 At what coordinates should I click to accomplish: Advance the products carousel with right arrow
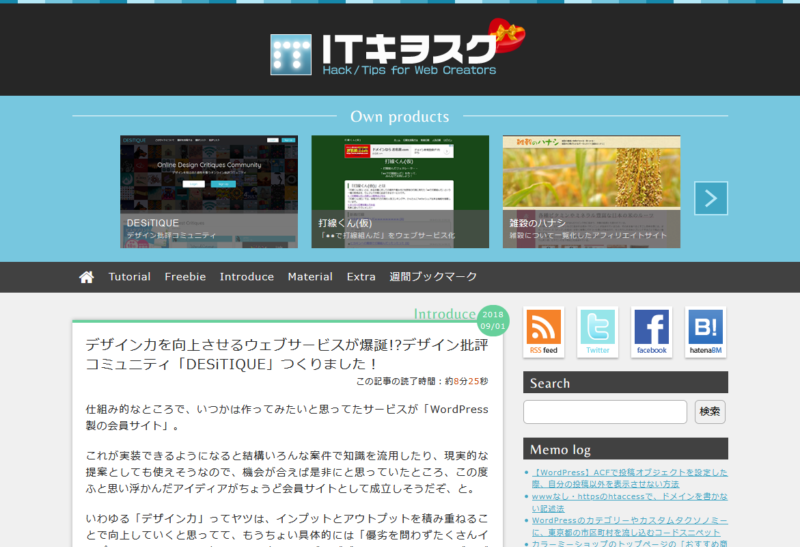(x=711, y=198)
